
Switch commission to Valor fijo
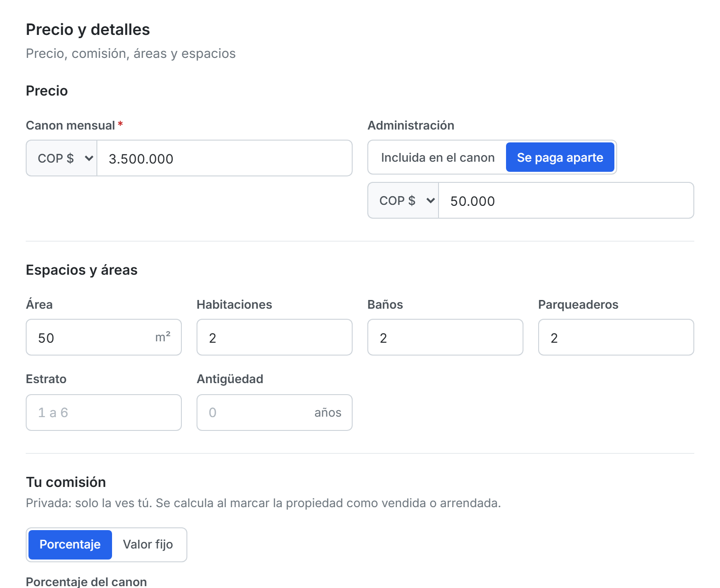[148, 544]
